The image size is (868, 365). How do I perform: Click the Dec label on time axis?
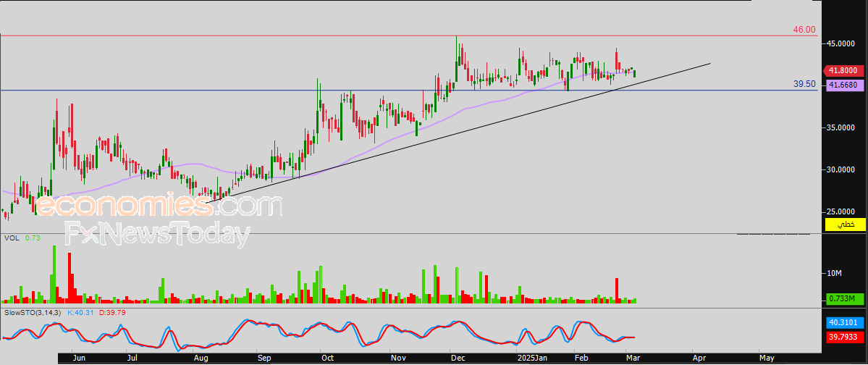click(x=458, y=358)
